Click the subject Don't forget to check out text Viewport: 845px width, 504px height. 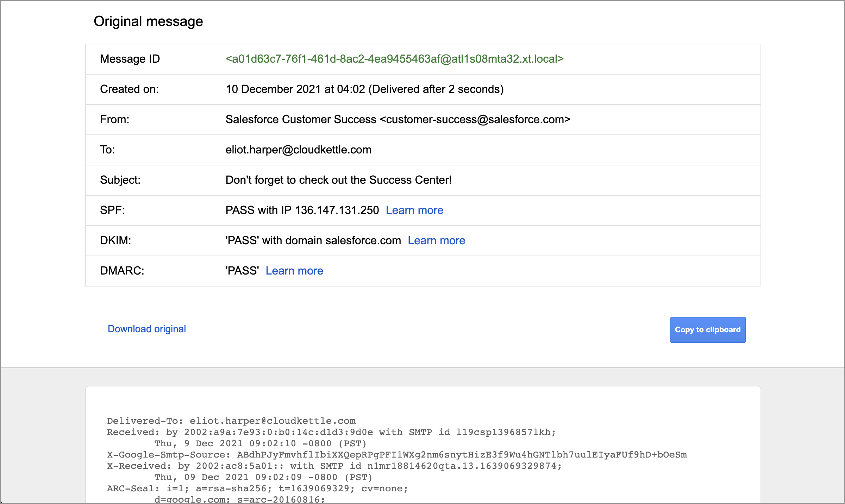tap(339, 180)
